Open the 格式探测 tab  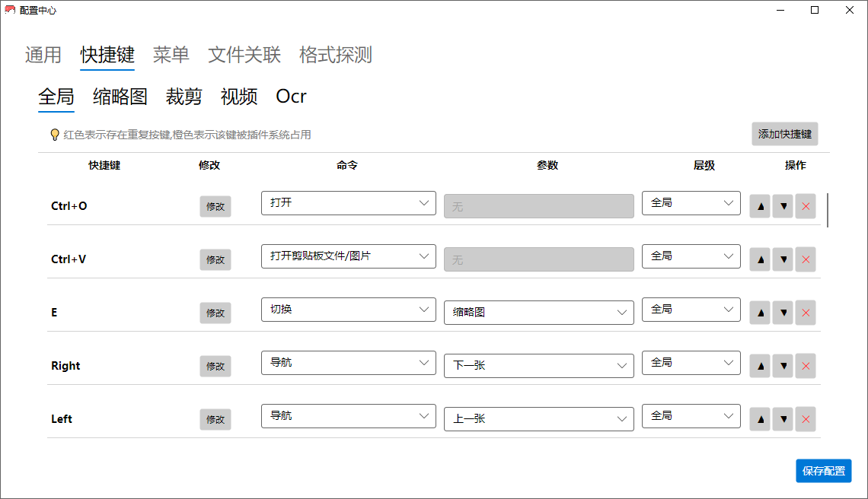(x=336, y=55)
